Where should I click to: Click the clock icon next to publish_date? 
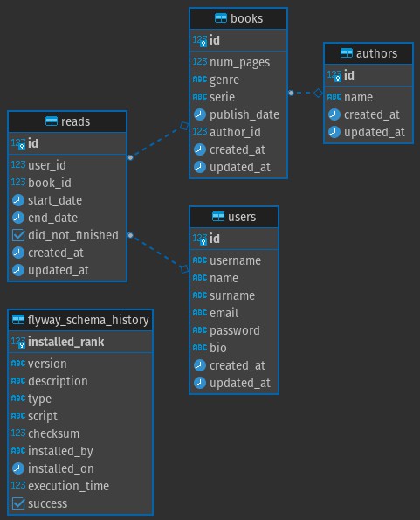click(200, 114)
